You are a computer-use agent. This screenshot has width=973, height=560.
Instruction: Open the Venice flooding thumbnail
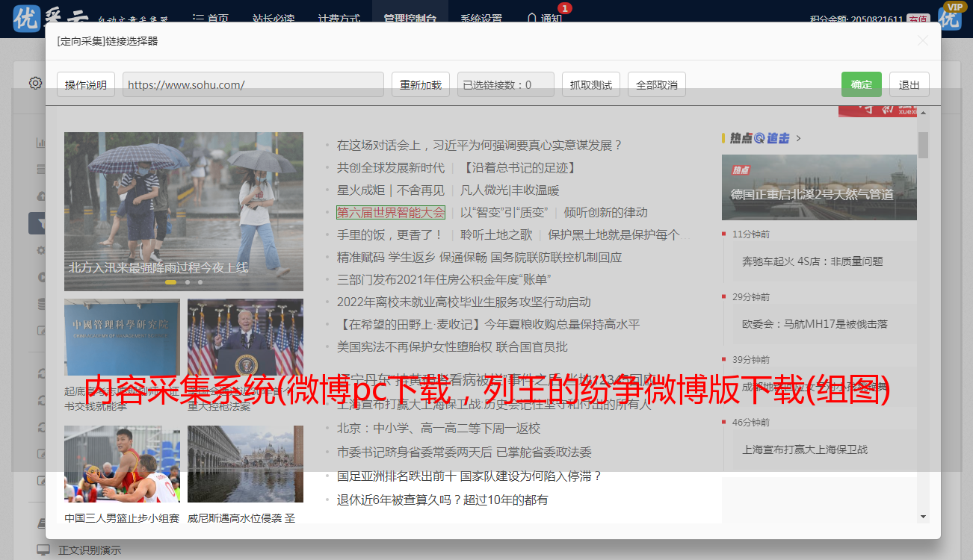point(245,464)
